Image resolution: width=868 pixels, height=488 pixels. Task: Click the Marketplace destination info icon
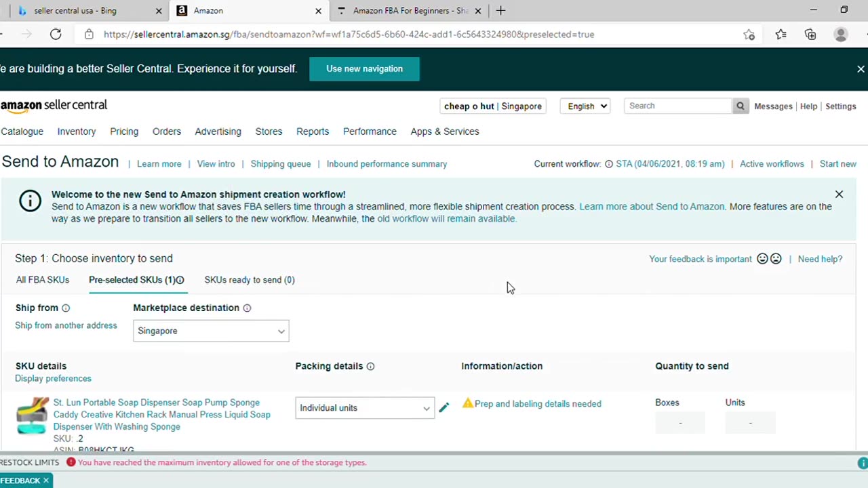[x=247, y=308]
